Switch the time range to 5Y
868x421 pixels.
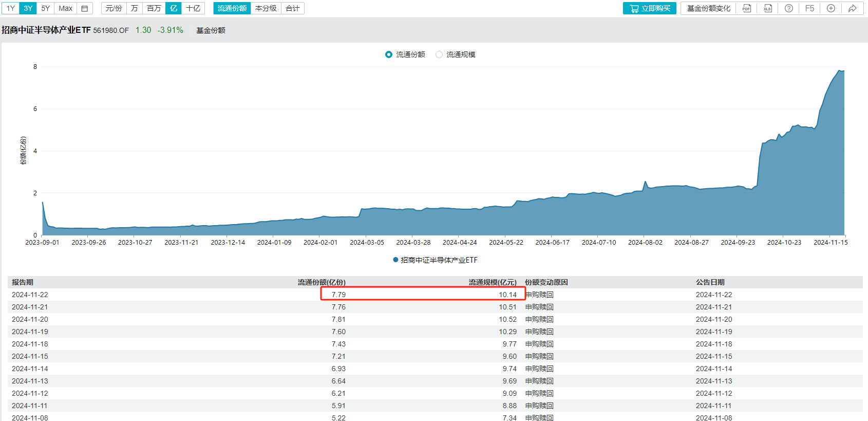[x=46, y=8]
